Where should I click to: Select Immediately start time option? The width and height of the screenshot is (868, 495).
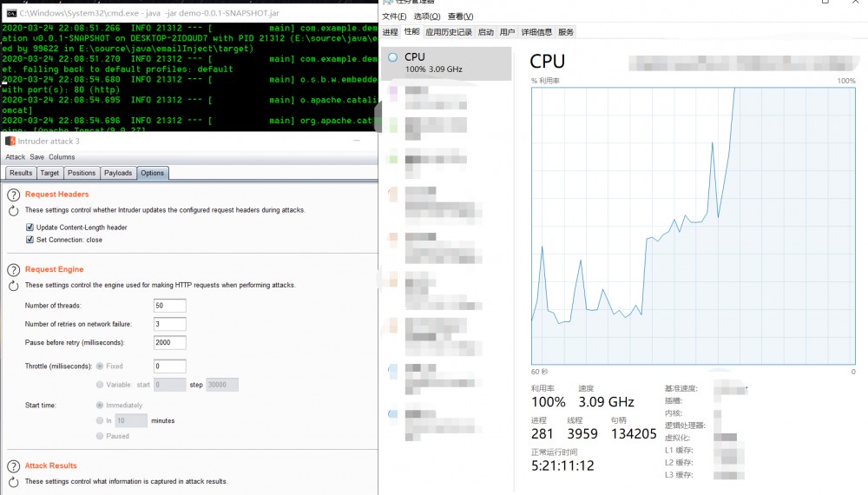tap(100, 406)
